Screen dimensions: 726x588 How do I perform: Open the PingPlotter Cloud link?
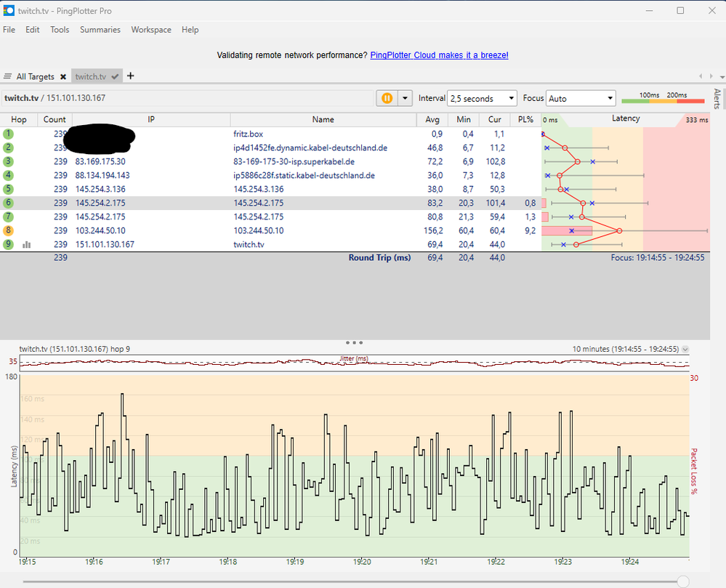439,55
